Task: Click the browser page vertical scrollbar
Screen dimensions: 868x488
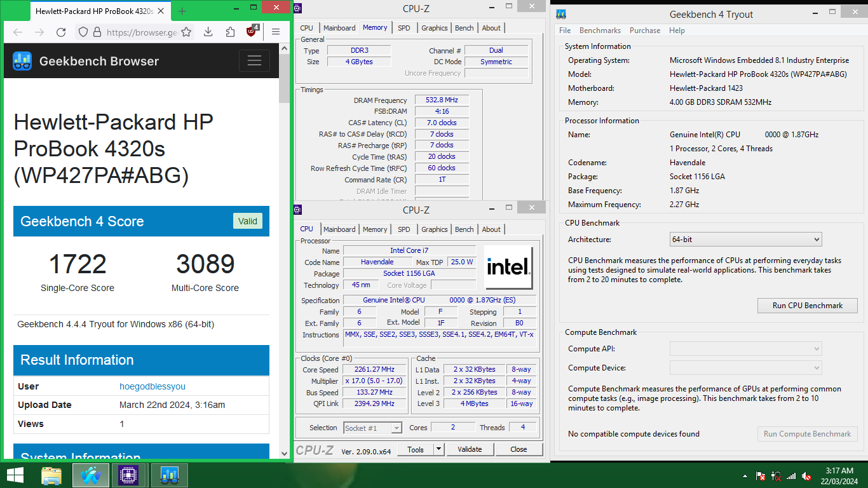Action: (x=285, y=79)
